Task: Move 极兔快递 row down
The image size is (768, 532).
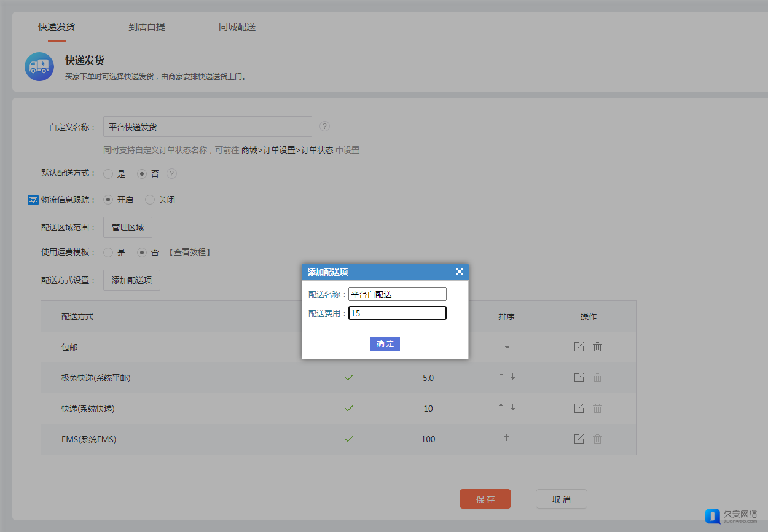Action: pos(512,377)
